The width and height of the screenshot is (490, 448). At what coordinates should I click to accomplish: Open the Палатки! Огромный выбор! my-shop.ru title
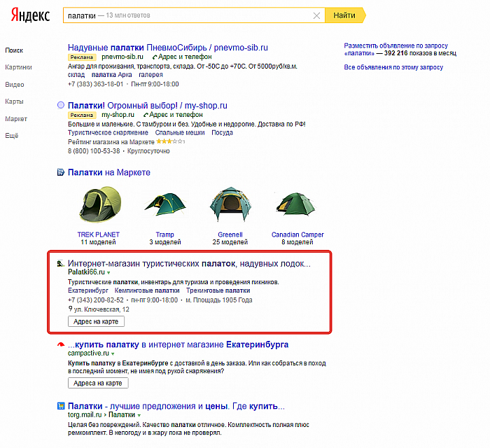(x=148, y=106)
